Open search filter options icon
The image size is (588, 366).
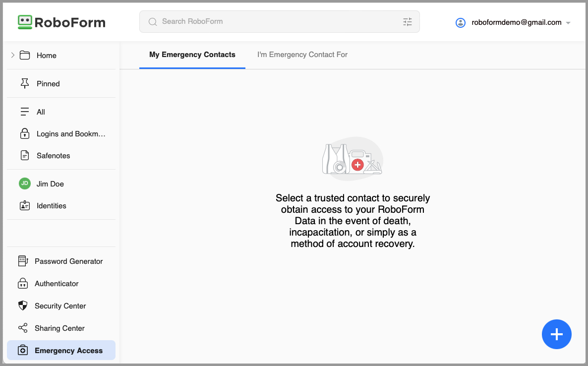click(407, 22)
